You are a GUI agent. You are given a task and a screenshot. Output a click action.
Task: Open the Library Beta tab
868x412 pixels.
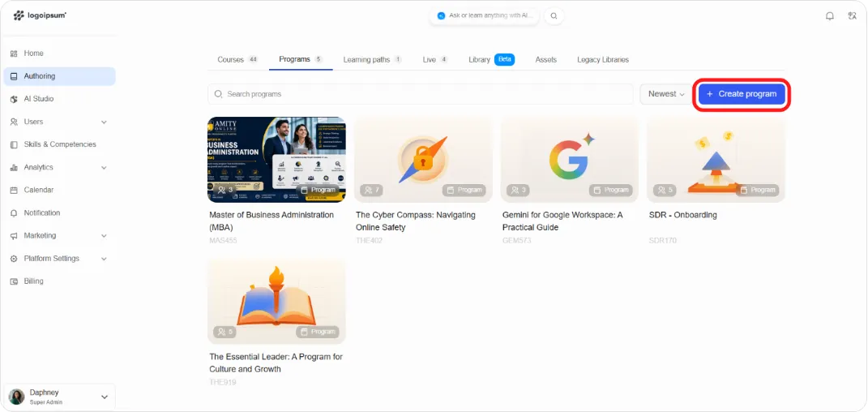click(x=492, y=59)
